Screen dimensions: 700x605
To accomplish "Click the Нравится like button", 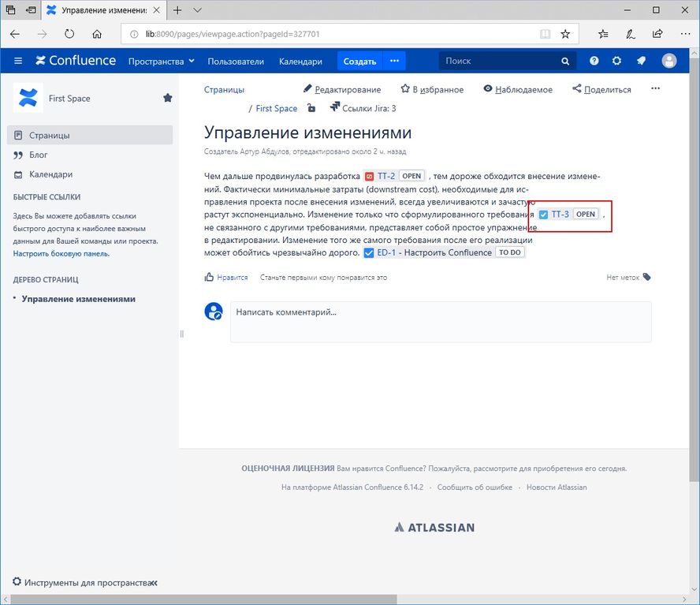I will coord(226,278).
